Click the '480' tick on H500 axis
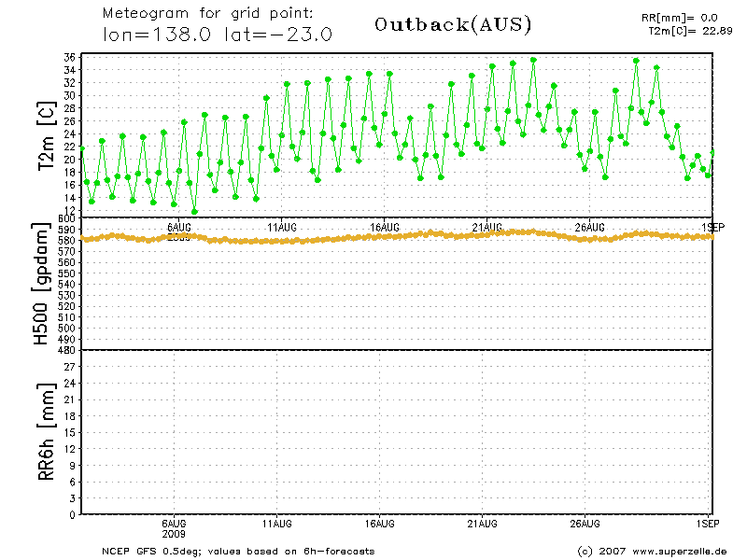This screenshot has width=747, height=560. 67,350
